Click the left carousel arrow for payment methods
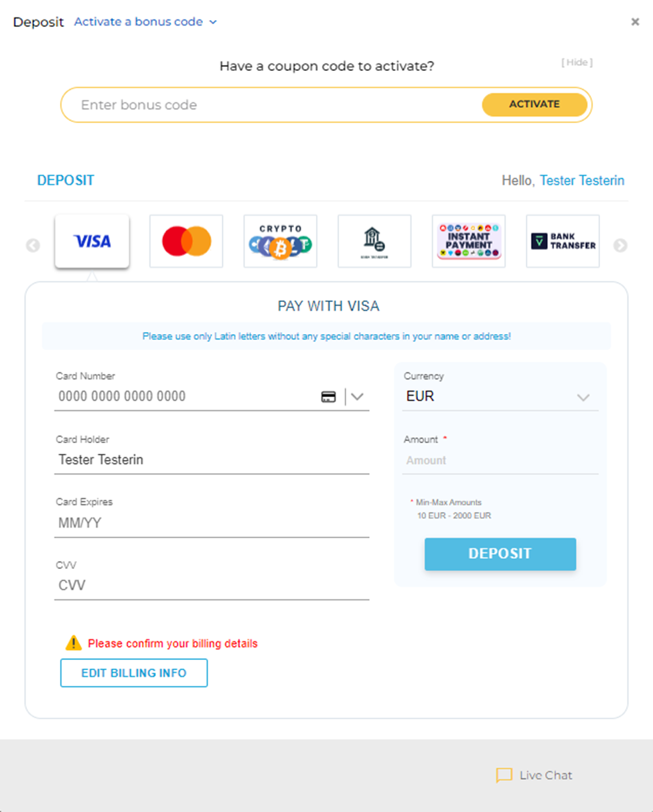 (x=33, y=246)
